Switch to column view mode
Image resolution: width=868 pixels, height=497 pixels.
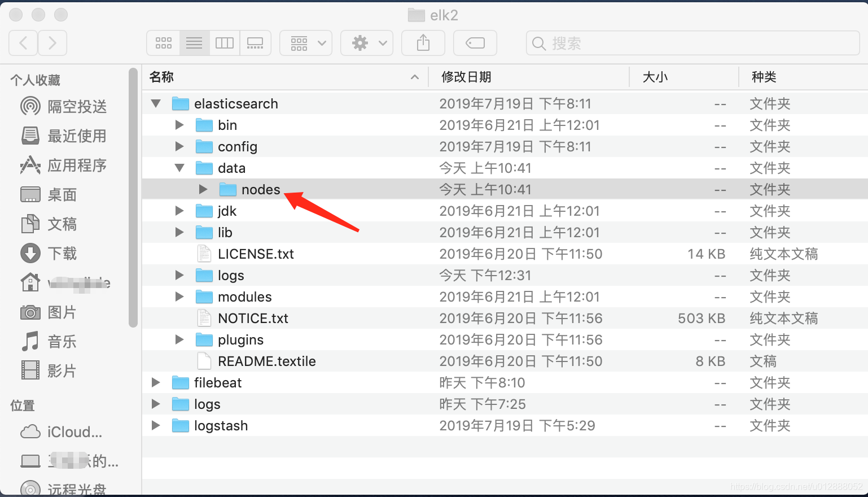(x=225, y=43)
